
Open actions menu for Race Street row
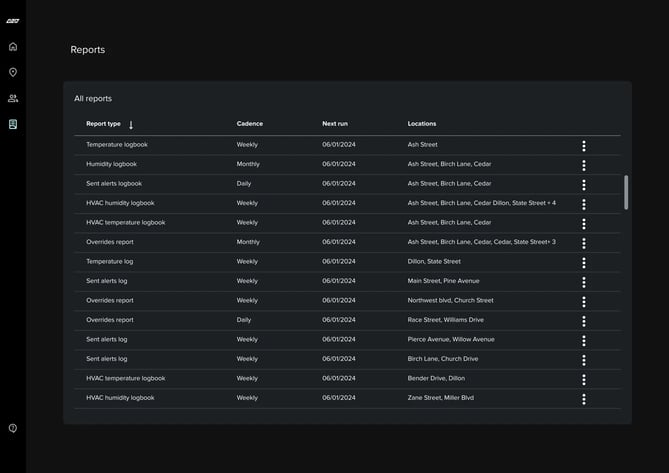pos(584,321)
